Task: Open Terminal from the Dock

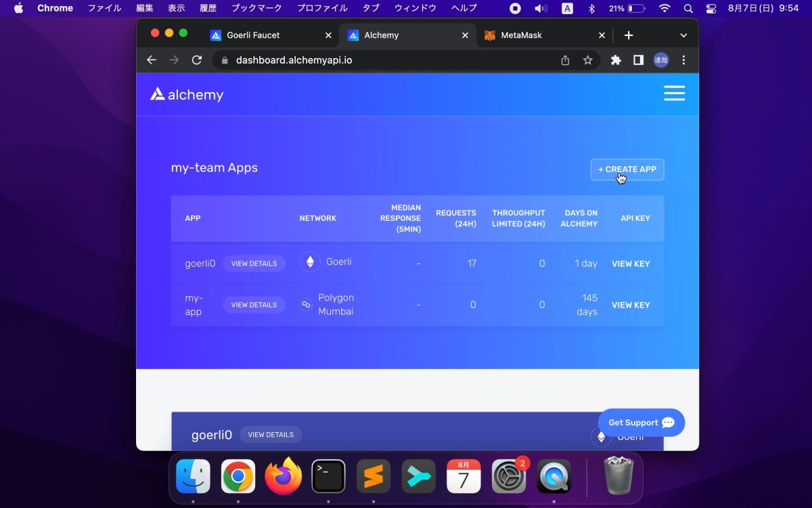Action: (328, 477)
